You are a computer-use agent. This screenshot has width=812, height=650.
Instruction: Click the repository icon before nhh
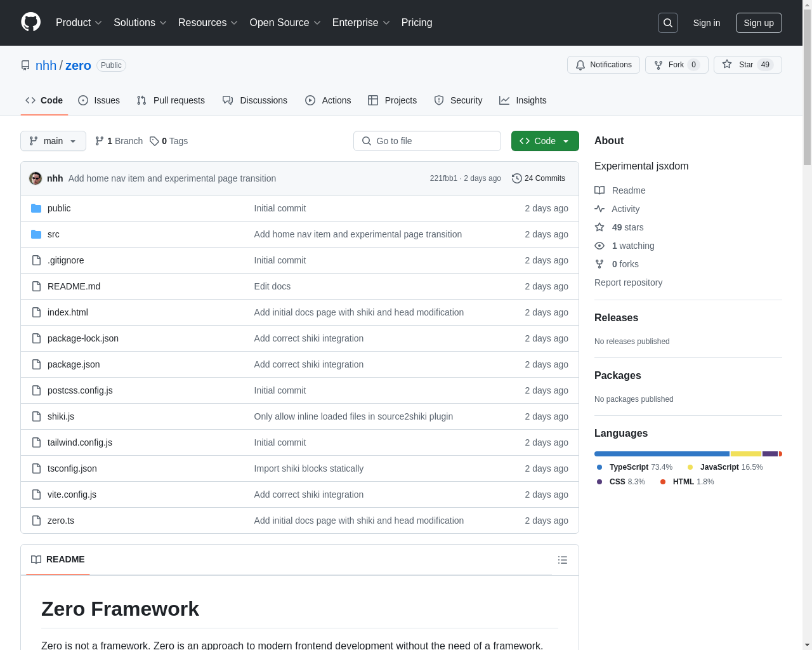coord(25,65)
